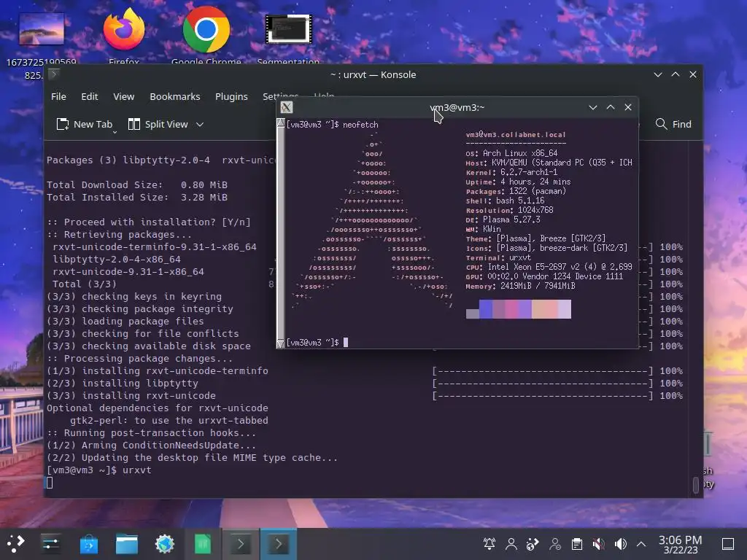747x560 pixels.
Task: Click the 'DE: Plasma 5.27.3' line
Action: 503,219
